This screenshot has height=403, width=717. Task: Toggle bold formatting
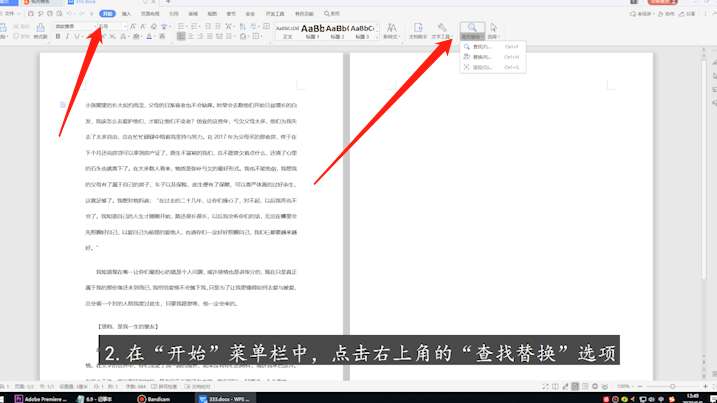pos(57,36)
